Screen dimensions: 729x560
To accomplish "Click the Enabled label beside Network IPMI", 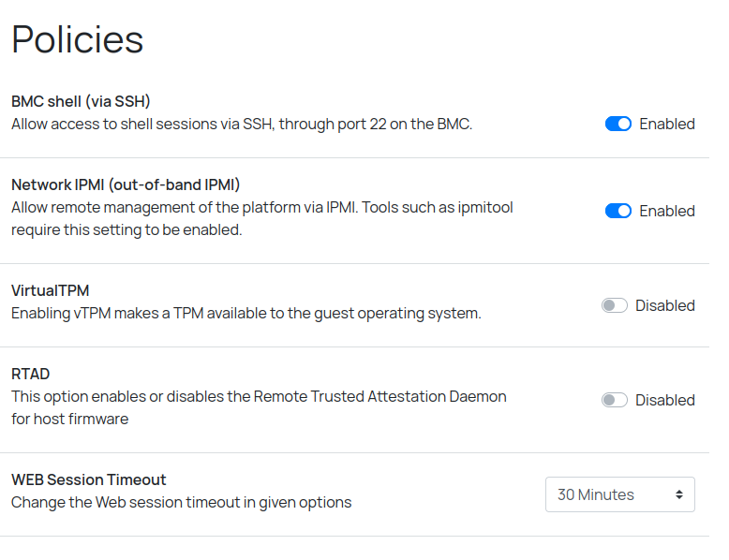I will coord(667,211).
